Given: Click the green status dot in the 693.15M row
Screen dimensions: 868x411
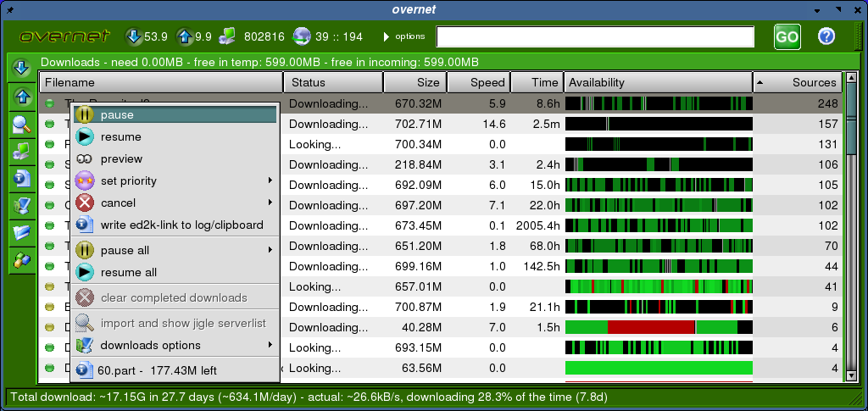Looking at the screenshot, I should click(x=49, y=348).
